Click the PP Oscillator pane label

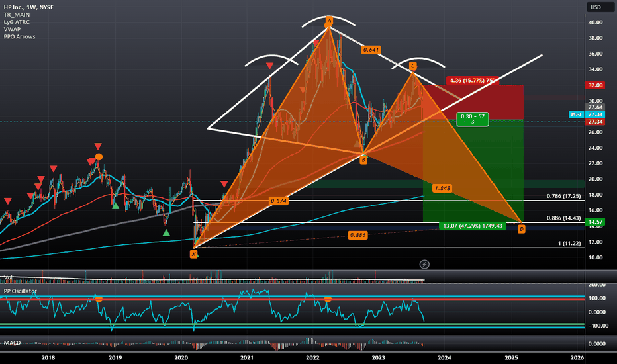tap(20, 291)
